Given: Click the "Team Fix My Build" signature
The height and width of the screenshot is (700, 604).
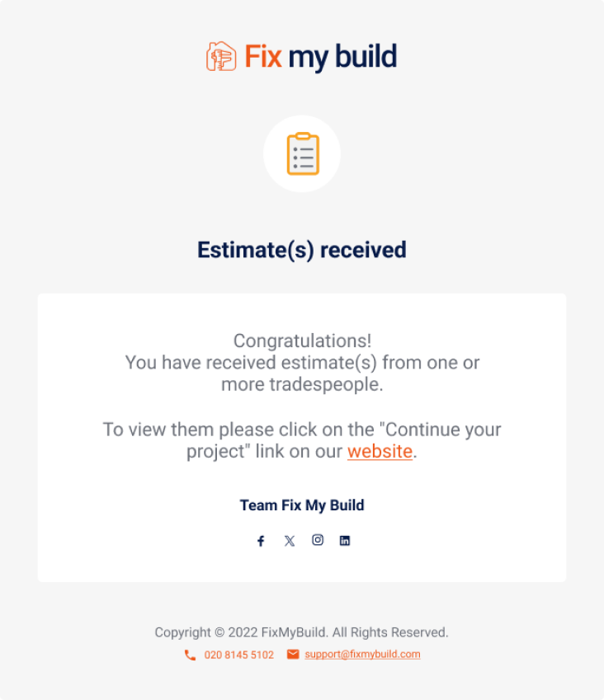Looking at the screenshot, I should click(302, 505).
